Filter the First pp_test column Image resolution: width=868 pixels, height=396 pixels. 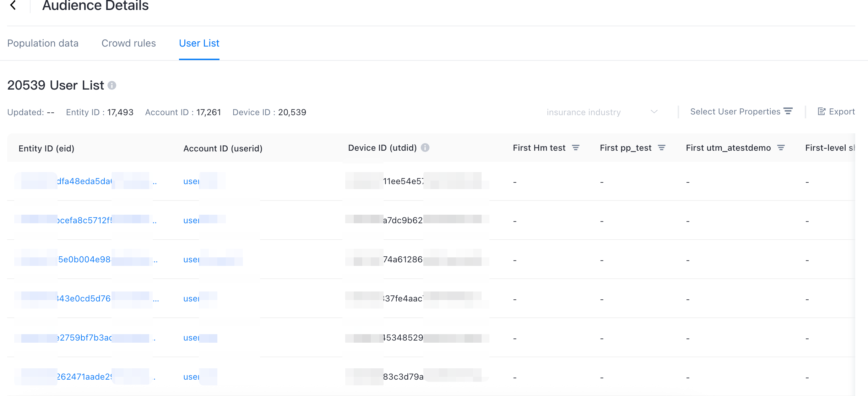(662, 148)
